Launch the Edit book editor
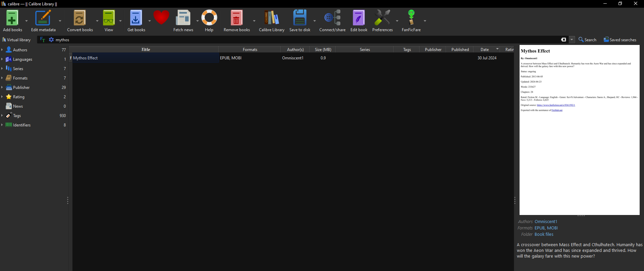Image resolution: width=644 pixels, height=271 pixels. [359, 18]
